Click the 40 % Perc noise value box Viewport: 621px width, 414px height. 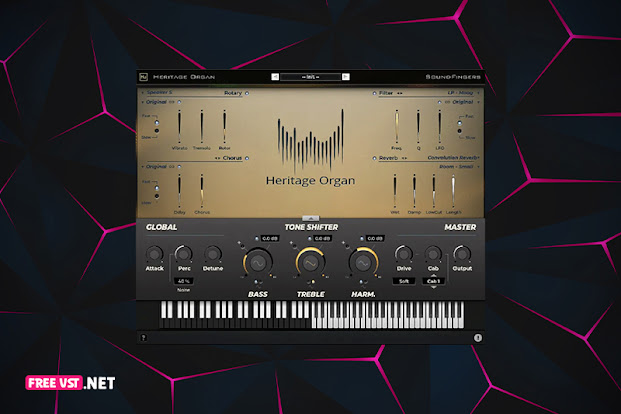click(184, 281)
